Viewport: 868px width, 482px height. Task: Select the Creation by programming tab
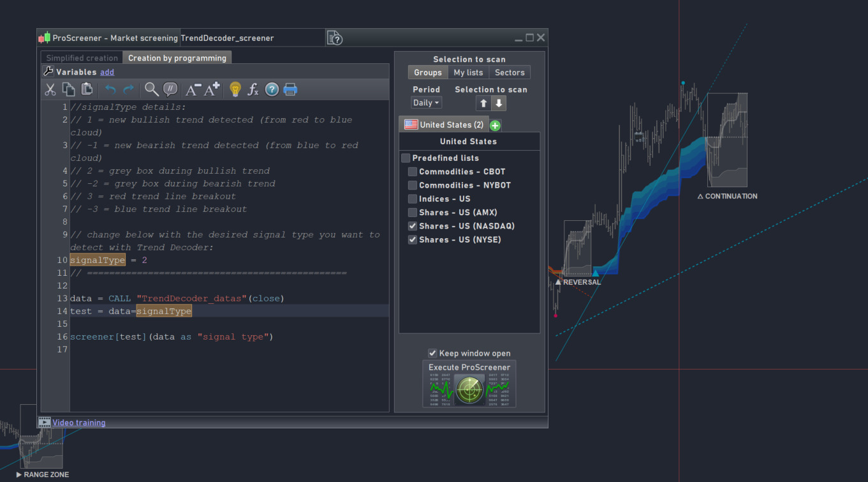point(177,58)
